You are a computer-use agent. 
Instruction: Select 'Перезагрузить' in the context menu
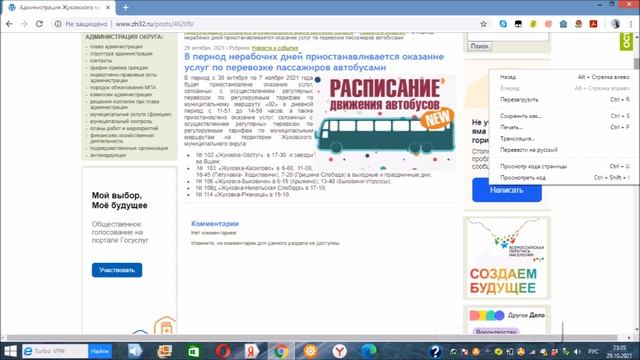[x=564, y=100]
